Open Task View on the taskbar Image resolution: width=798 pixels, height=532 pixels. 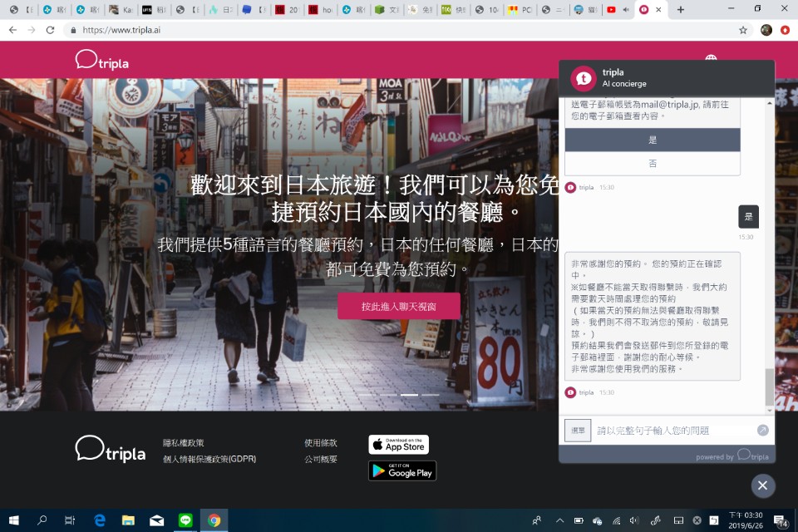tap(70, 520)
